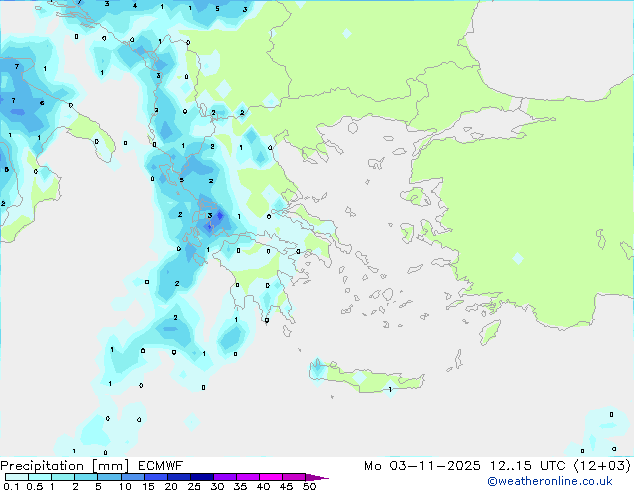
Task: Pick the 40–45 mm magenta legend swatch
Action: 271,477
